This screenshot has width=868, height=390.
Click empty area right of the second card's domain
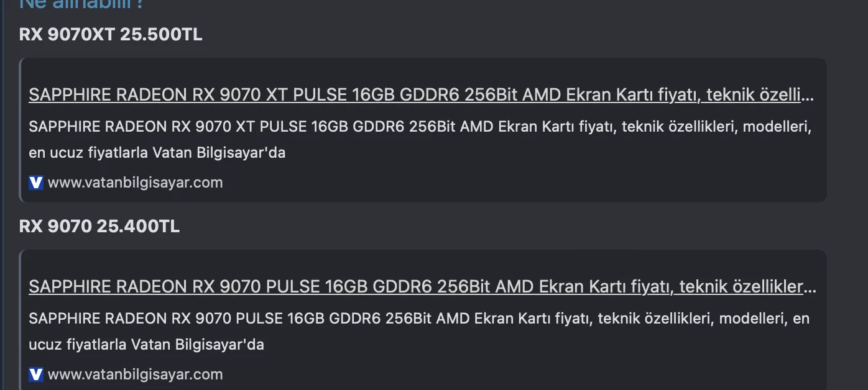(x=497, y=374)
